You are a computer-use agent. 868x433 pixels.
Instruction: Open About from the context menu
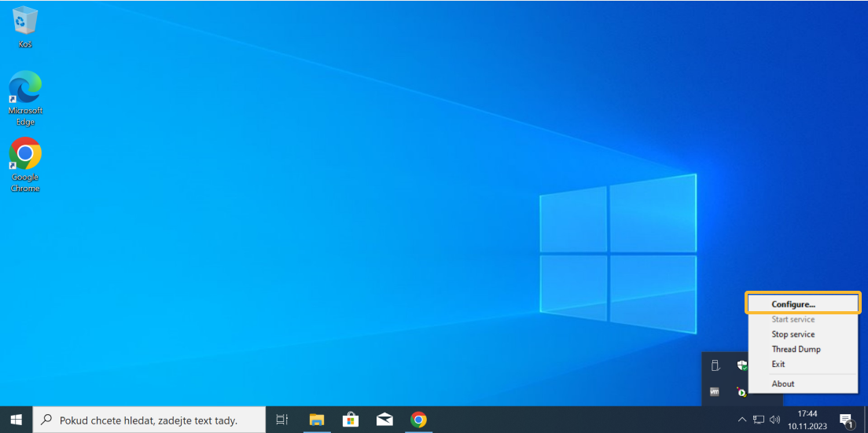783,383
